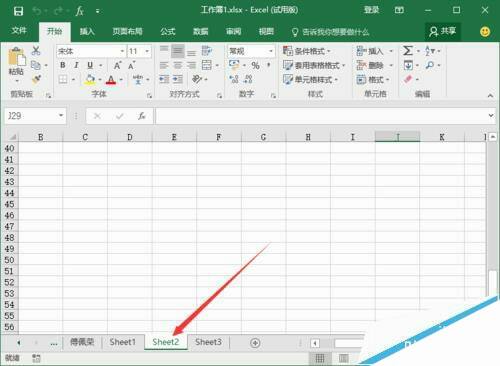Viewport: 500px width, 366px height.
Task: Select the Cut scissors icon
Action: pyautogui.click(x=36, y=51)
